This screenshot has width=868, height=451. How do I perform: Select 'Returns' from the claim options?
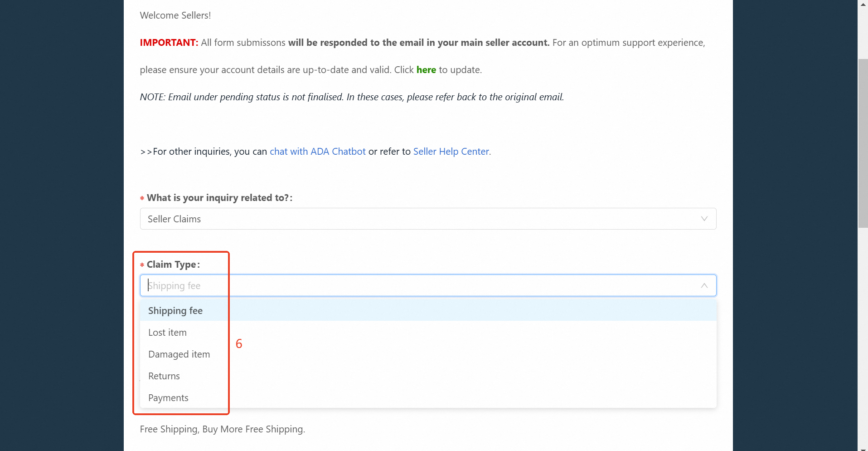[164, 376]
